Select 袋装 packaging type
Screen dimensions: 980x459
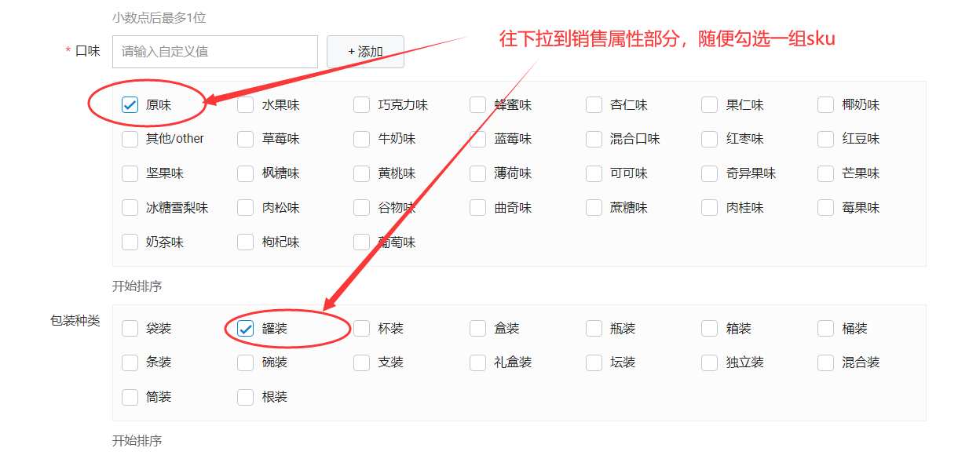(130, 328)
